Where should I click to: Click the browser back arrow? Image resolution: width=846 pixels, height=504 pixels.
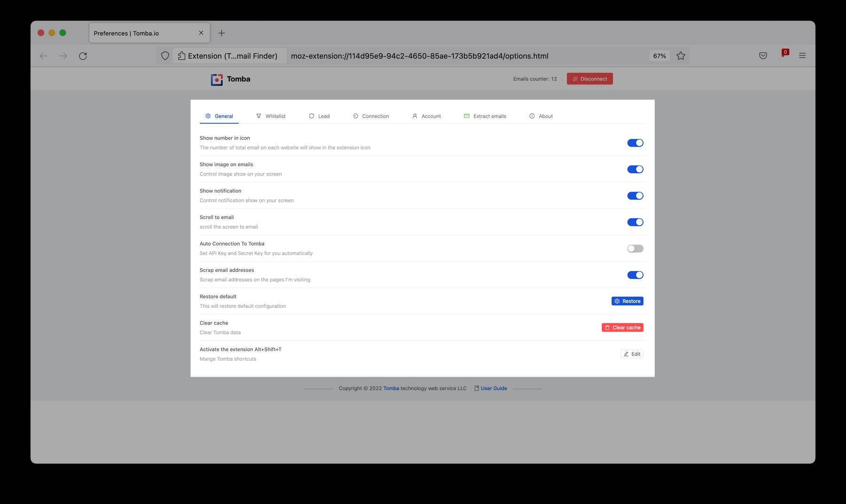[x=44, y=56]
